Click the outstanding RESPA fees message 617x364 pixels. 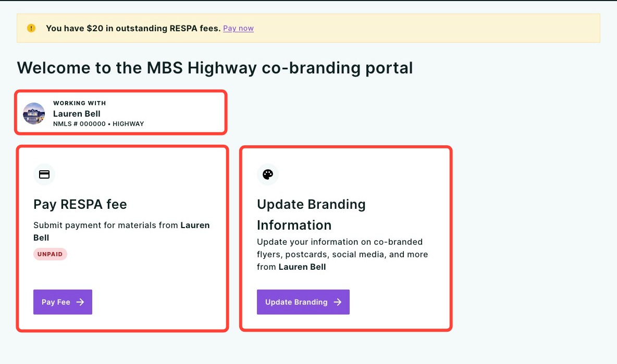133,28
